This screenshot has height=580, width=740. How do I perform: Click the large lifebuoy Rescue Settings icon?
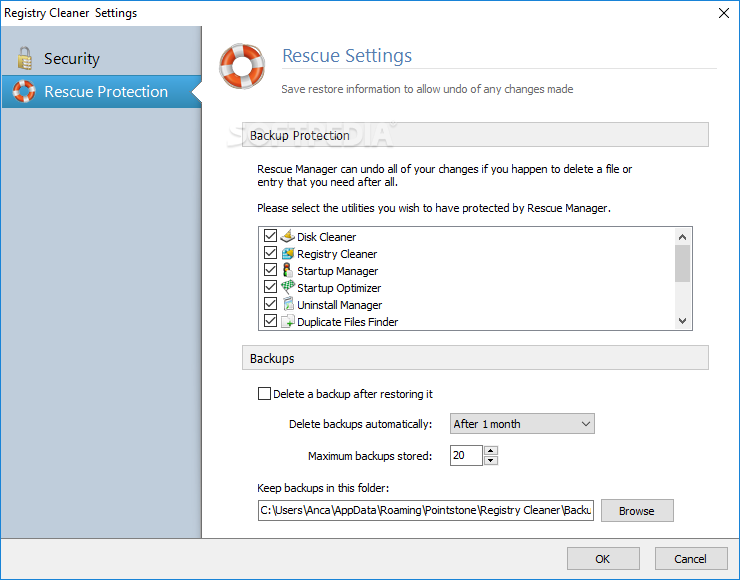click(242, 67)
